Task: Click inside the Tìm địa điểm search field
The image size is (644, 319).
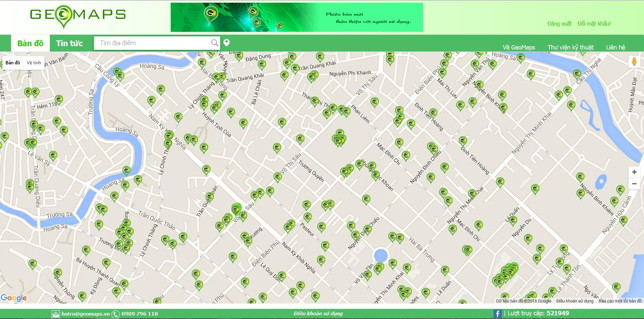Action: pyautogui.click(x=151, y=43)
